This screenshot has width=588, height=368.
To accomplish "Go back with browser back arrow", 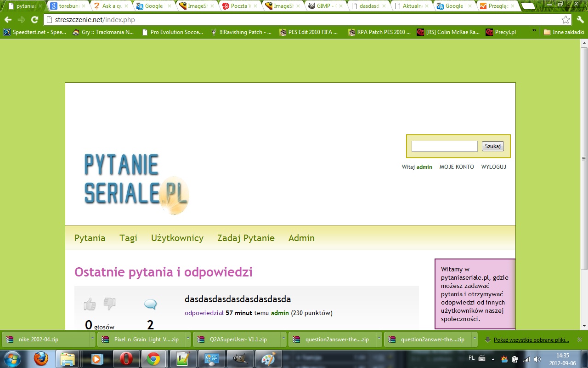I will click(8, 20).
